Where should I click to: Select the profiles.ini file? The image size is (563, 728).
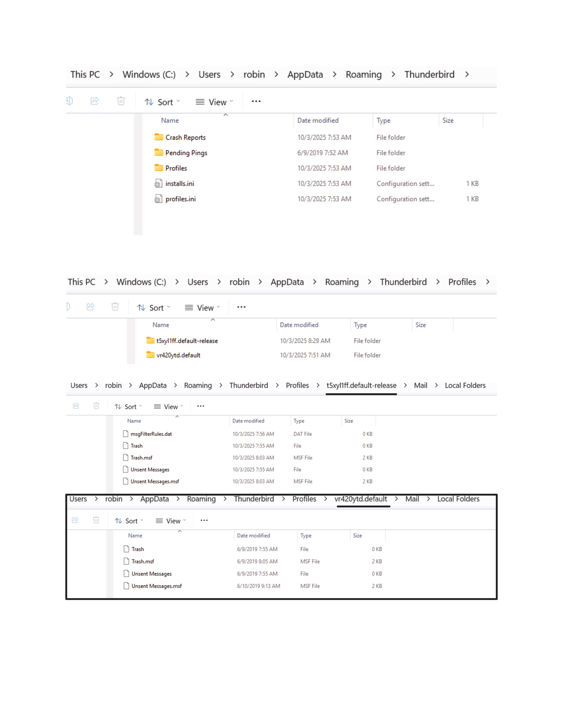coord(180,199)
